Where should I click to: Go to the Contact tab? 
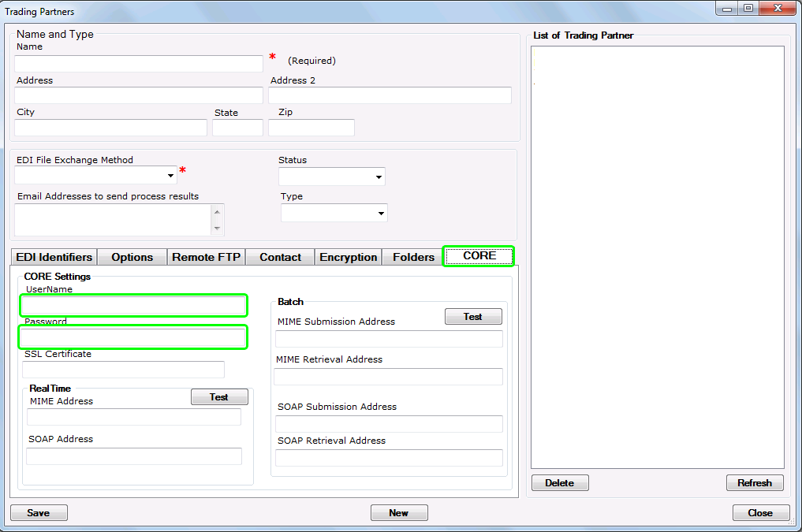coord(280,257)
